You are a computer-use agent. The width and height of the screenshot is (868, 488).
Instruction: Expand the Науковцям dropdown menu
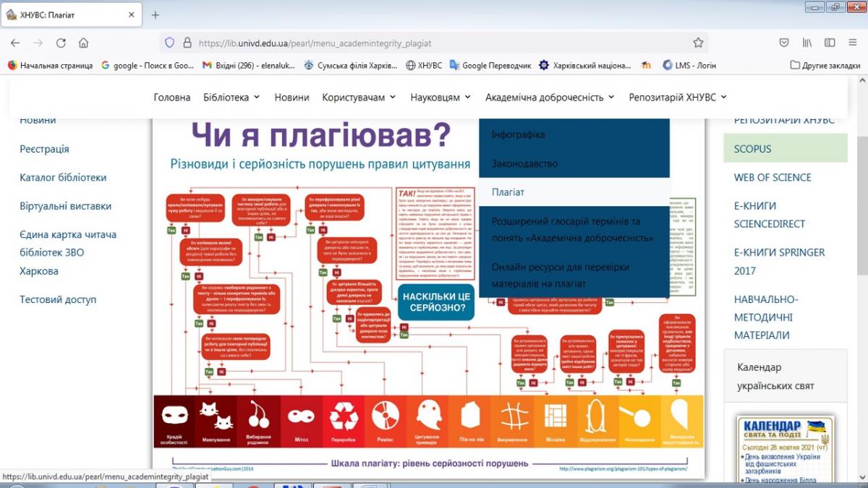(441, 97)
